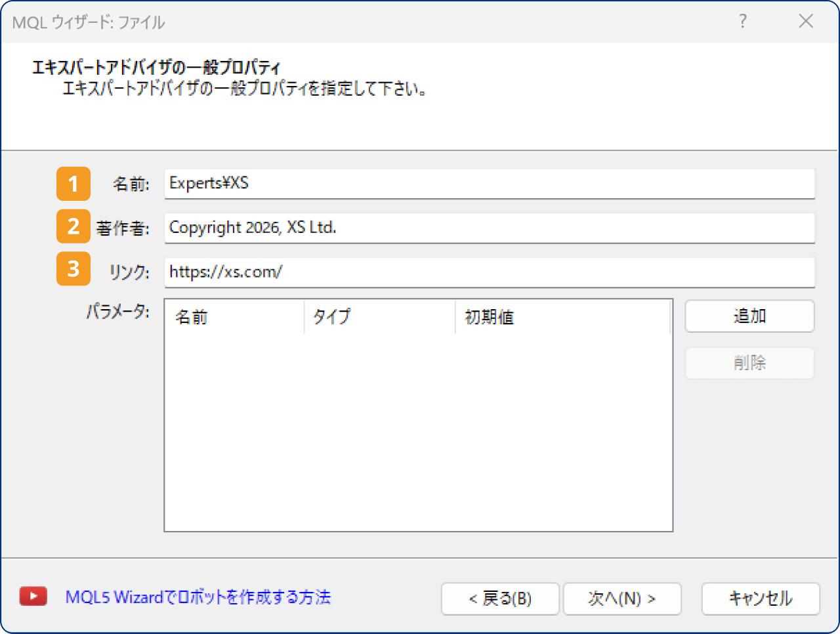
Task: Click the 名前 column header in the parameter table
Action: [194, 316]
